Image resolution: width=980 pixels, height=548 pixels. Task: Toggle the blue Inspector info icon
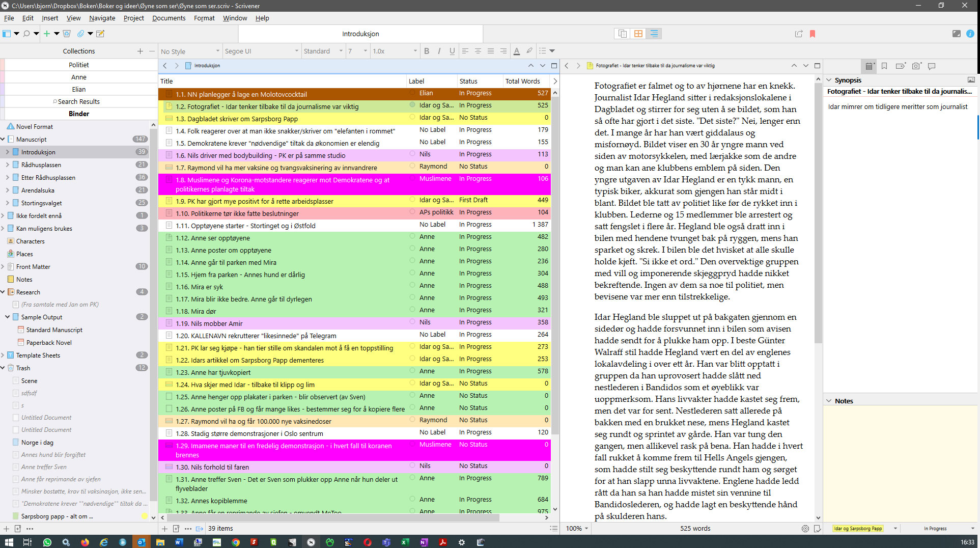point(970,34)
